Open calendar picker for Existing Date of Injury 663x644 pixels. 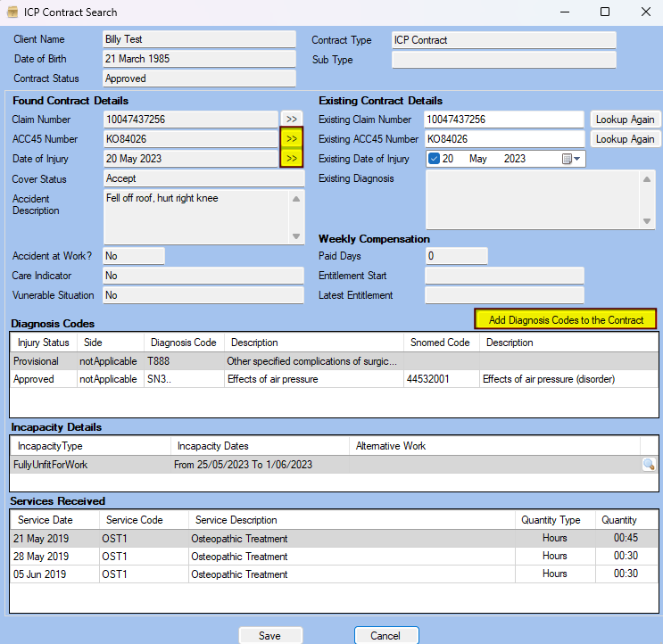coord(571,159)
